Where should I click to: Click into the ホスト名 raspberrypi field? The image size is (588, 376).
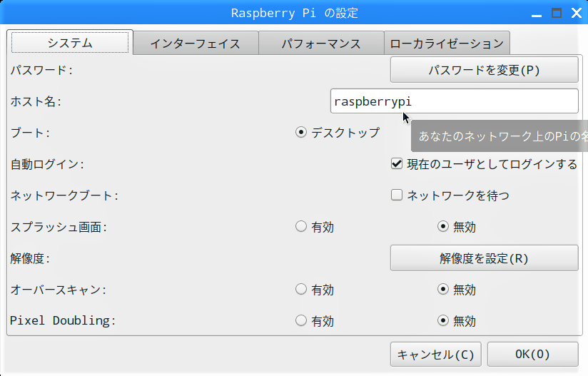(x=454, y=101)
